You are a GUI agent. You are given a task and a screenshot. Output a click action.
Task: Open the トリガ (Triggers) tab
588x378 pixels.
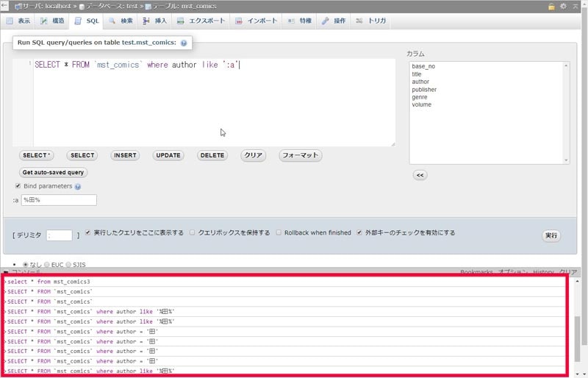click(370, 21)
